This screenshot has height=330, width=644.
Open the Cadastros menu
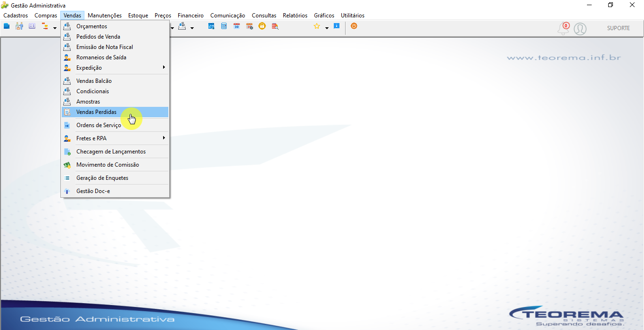point(16,16)
